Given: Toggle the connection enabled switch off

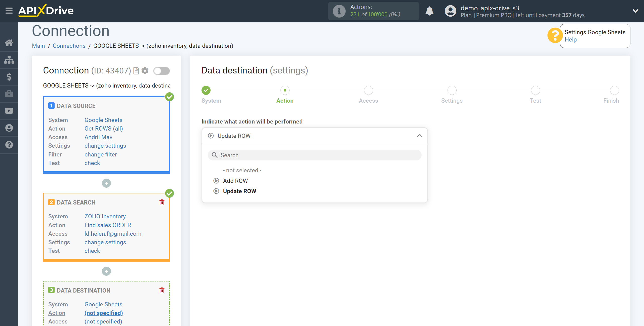Looking at the screenshot, I should click(x=162, y=71).
